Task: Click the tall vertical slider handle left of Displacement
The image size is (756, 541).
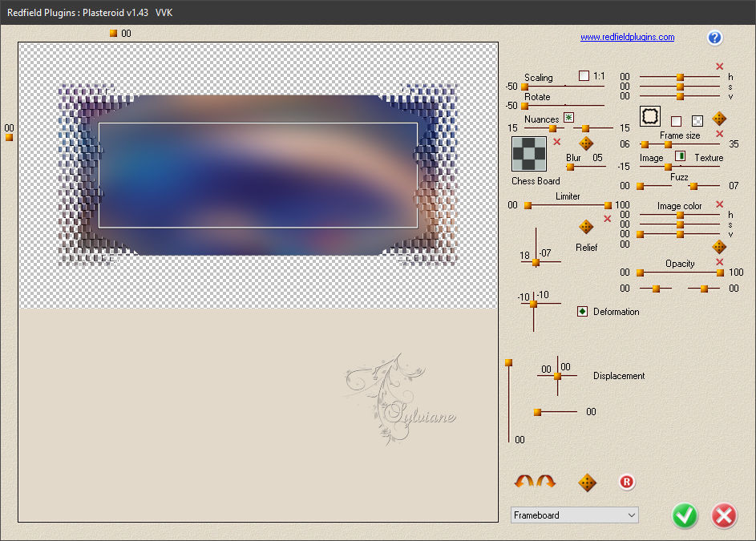Action: 508,362
